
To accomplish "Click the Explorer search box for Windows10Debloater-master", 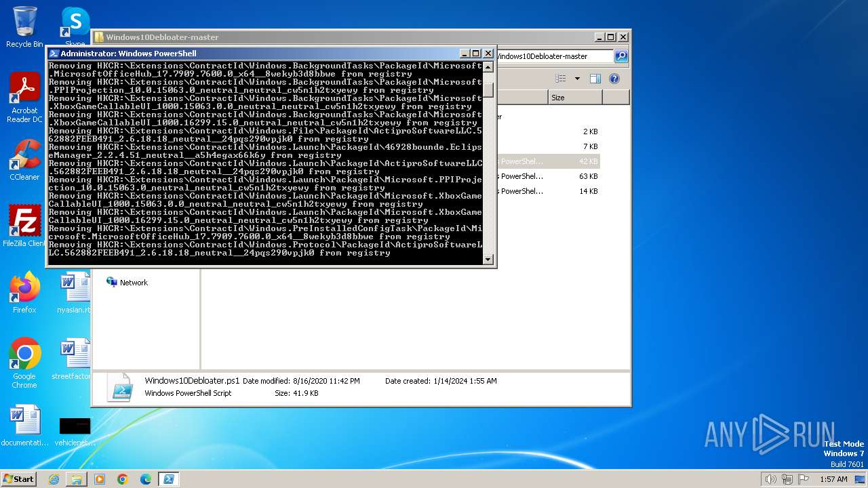I will [x=555, y=56].
